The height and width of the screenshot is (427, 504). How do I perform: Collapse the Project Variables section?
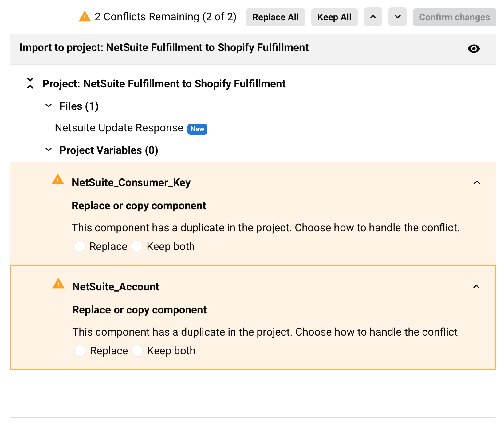[x=48, y=150]
